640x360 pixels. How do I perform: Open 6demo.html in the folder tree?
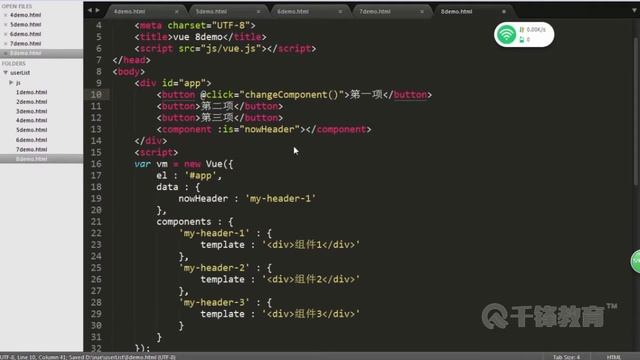(31, 140)
